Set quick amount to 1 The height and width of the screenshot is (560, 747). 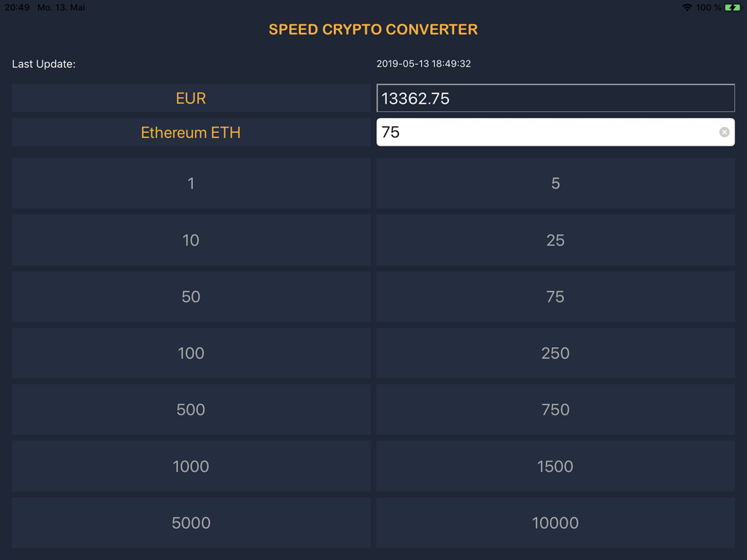click(x=190, y=183)
